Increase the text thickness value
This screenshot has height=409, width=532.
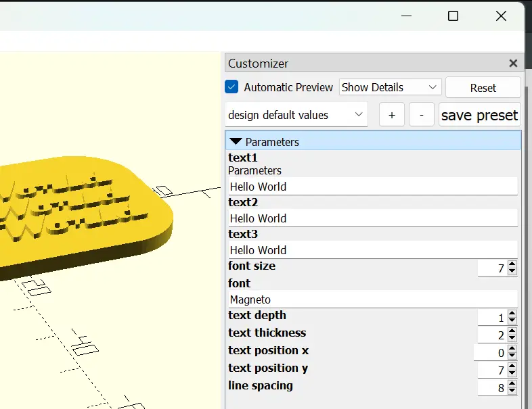(512, 331)
